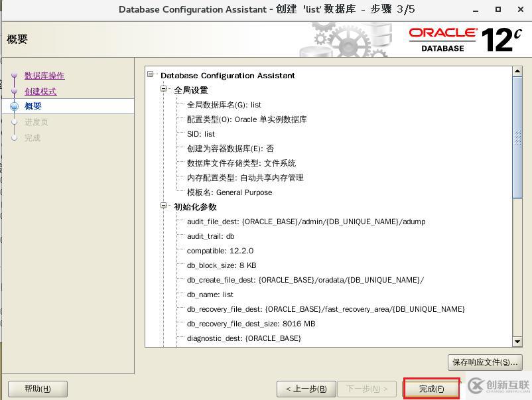
Task: Select the 进度页 step in sidebar
Action: 36,122
